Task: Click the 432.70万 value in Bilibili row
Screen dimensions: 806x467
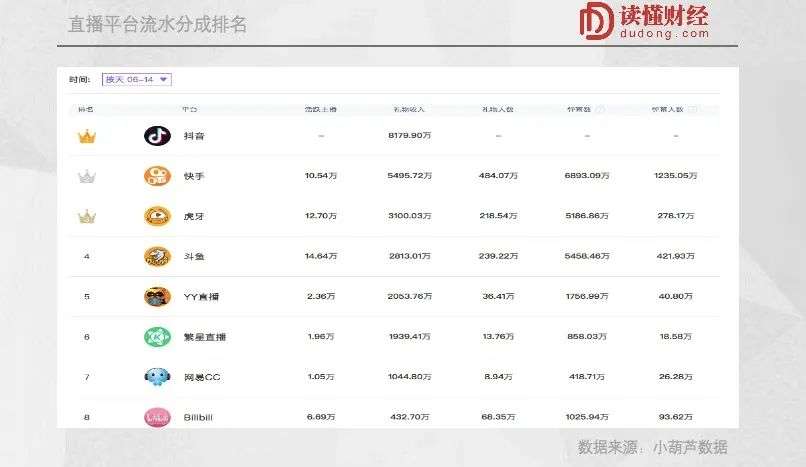Action: pyautogui.click(x=410, y=417)
